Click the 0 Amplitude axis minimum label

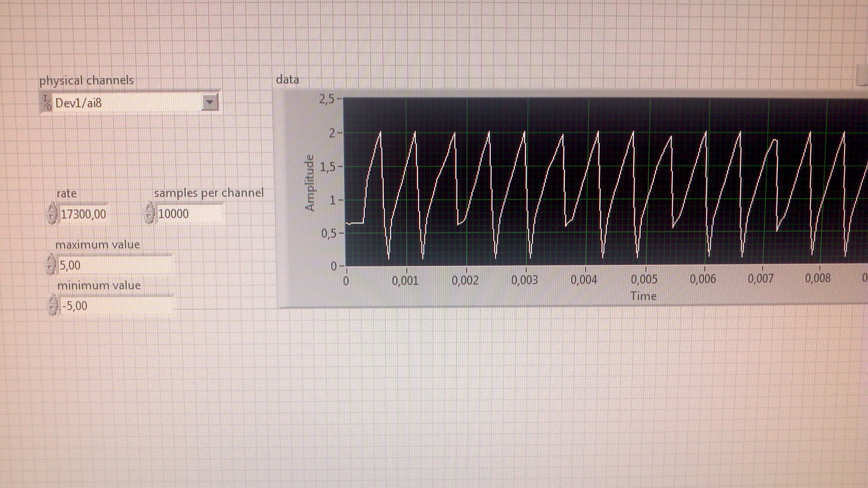point(333,266)
